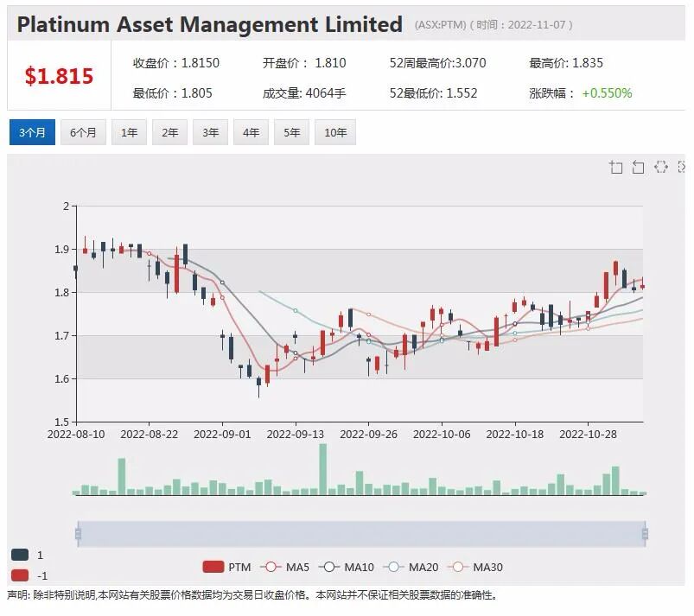Open the 10年 range tab
The image size is (694, 616).
point(335,132)
